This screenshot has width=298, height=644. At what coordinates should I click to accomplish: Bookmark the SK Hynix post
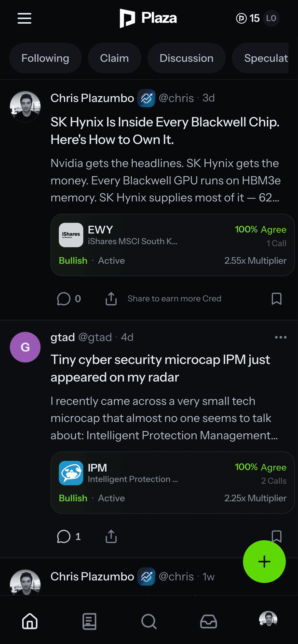[x=276, y=299]
